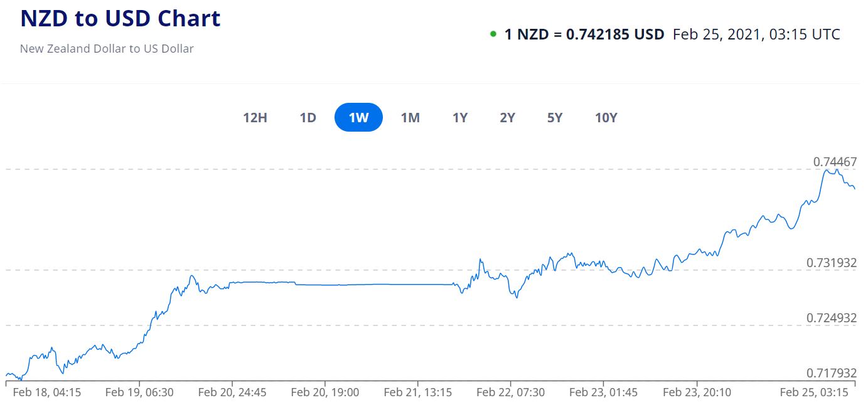The height and width of the screenshot is (410, 868).
Task: Click the green live status dot
Action: [493, 34]
